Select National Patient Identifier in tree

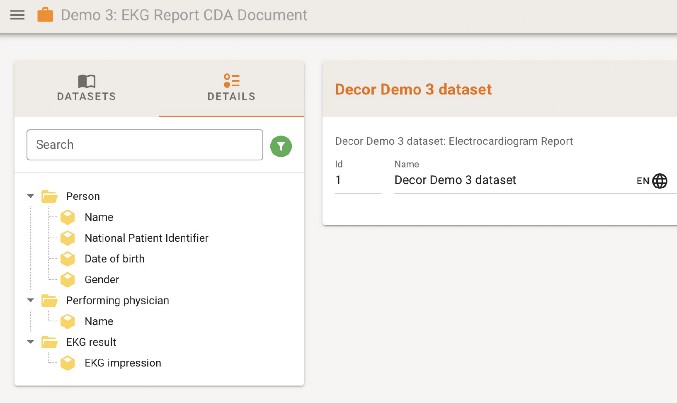click(146, 238)
